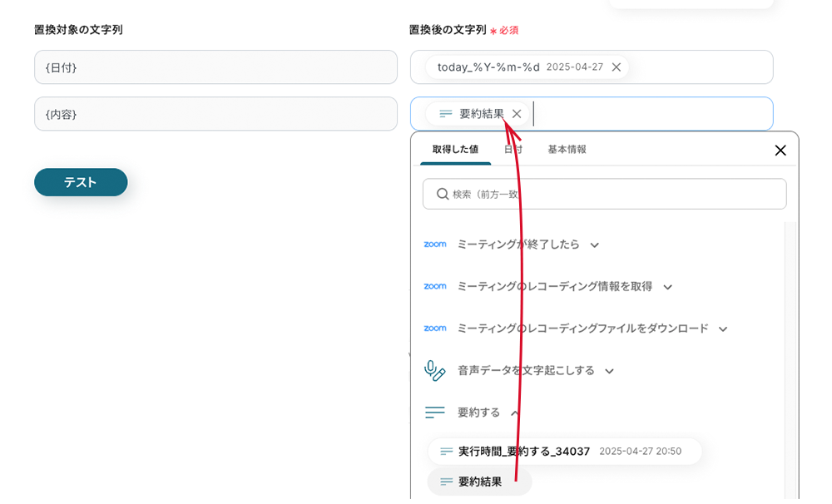Collapse the 要約する section

(x=515, y=413)
